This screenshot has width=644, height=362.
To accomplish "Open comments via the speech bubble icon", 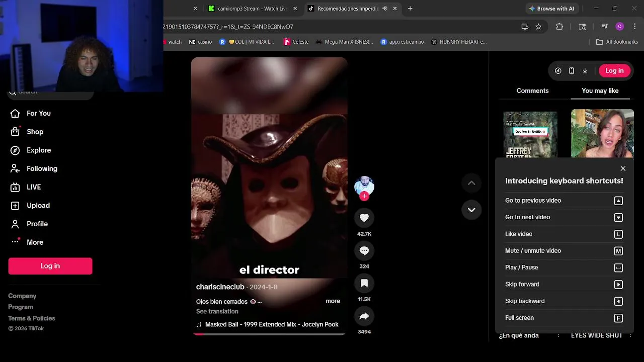I will pos(364,250).
